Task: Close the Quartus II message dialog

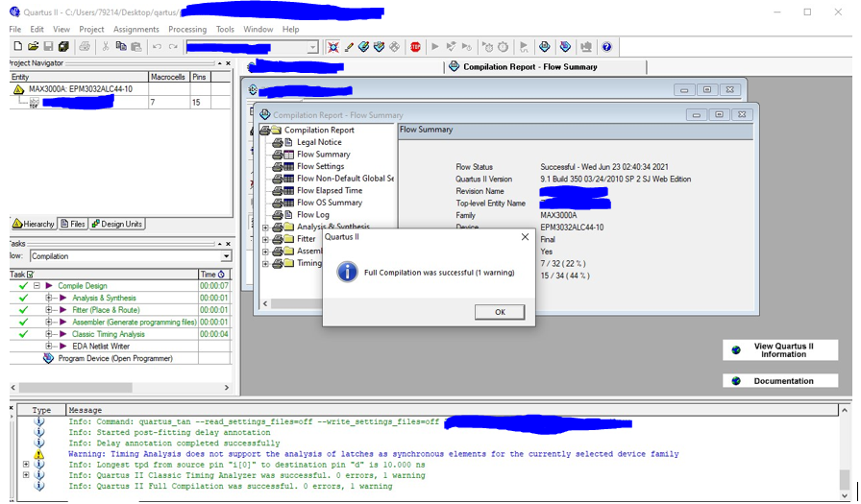Action: [x=525, y=237]
